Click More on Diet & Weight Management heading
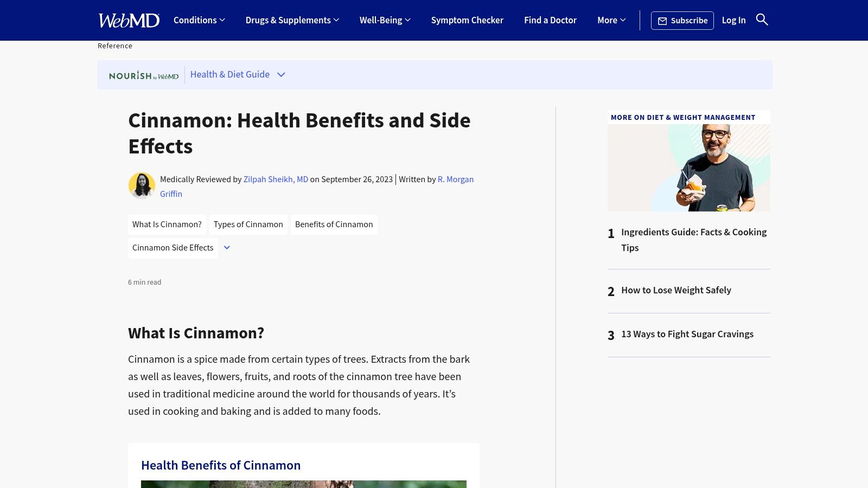The width and height of the screenshot is (868, 488). click(683, 118)
